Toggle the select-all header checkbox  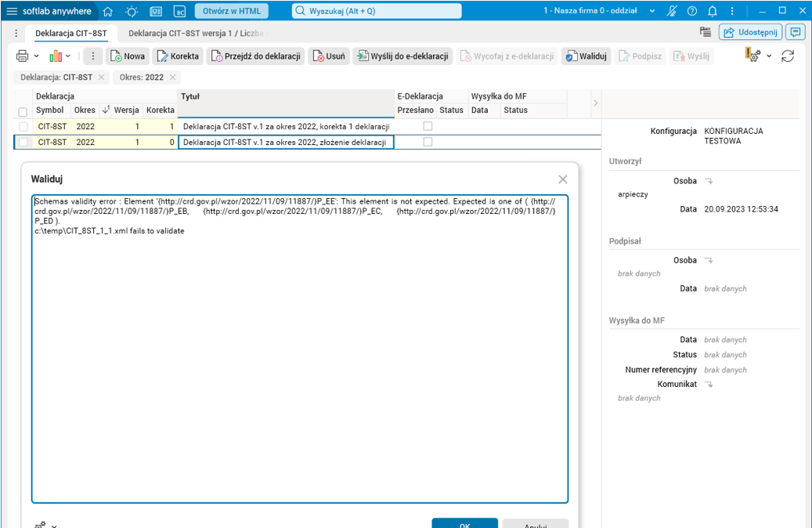click(23, 112)
